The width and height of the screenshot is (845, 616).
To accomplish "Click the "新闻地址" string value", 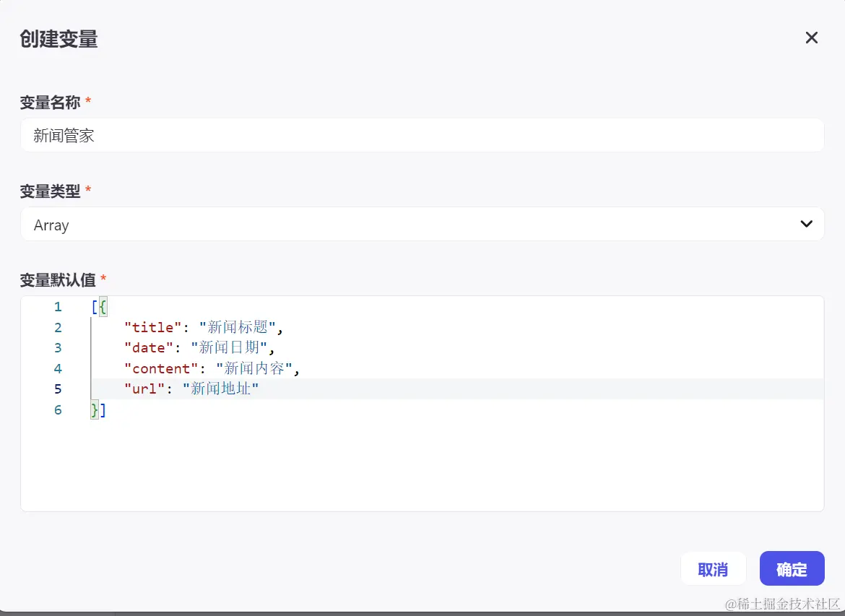I will point(221,389).
